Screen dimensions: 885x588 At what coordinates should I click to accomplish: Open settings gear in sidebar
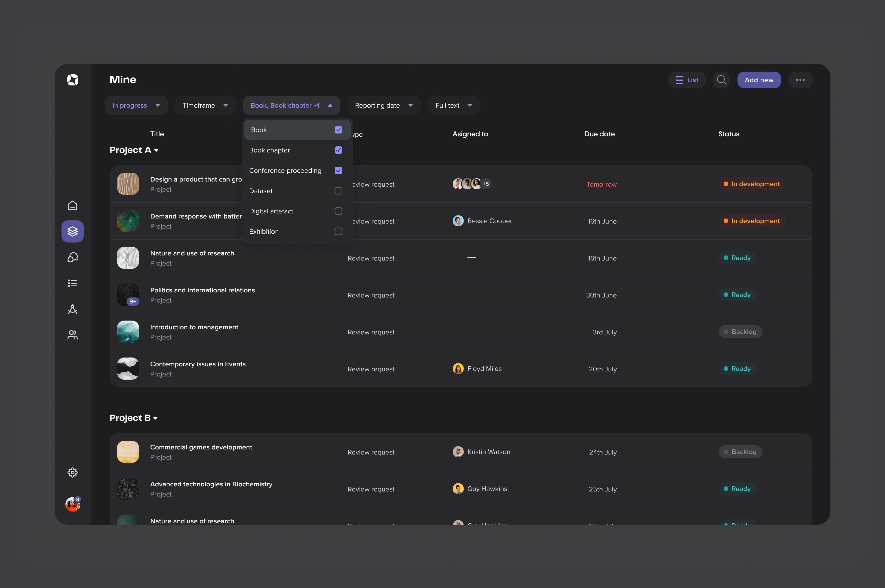72,473
